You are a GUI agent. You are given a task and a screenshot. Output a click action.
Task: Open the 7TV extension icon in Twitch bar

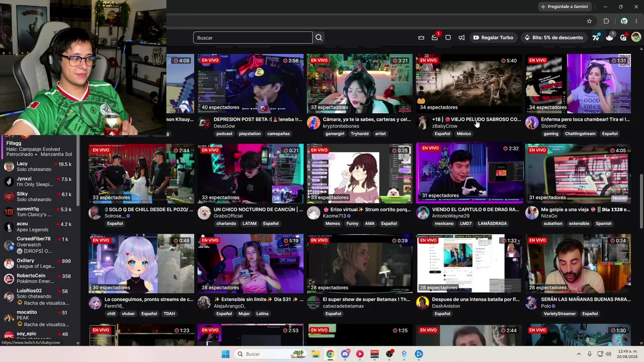coord(596,38)
